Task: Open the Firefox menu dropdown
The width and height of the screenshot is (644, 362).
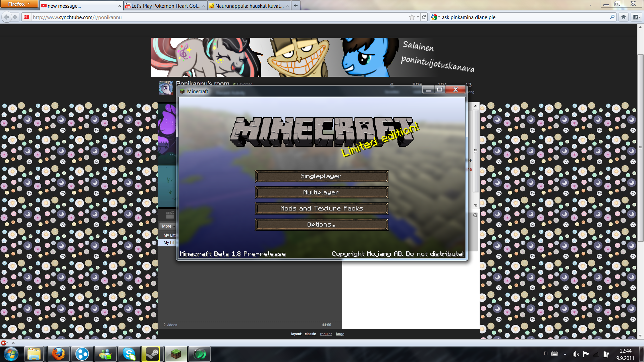Action: (x=19, y=4)
